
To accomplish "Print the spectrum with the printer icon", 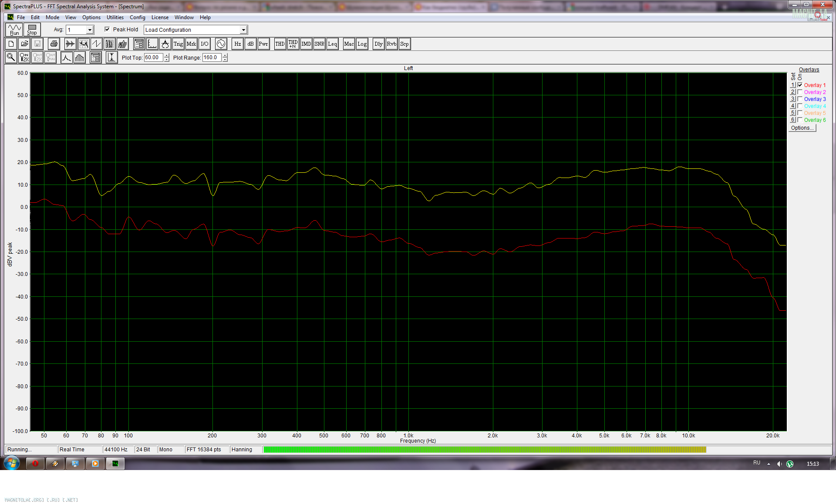I will (54, 44).
